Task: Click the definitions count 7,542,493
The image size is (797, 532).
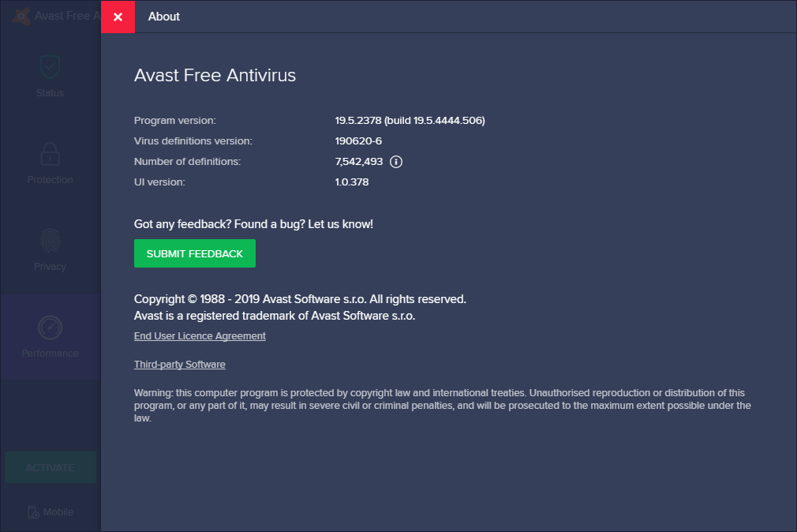Action: [x=359, y=162]
